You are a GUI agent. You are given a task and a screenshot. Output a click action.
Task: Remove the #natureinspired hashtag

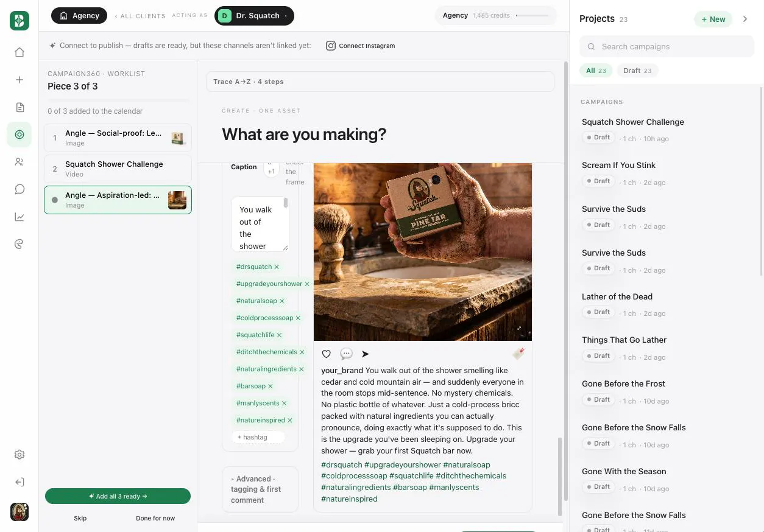coord(289,420)
